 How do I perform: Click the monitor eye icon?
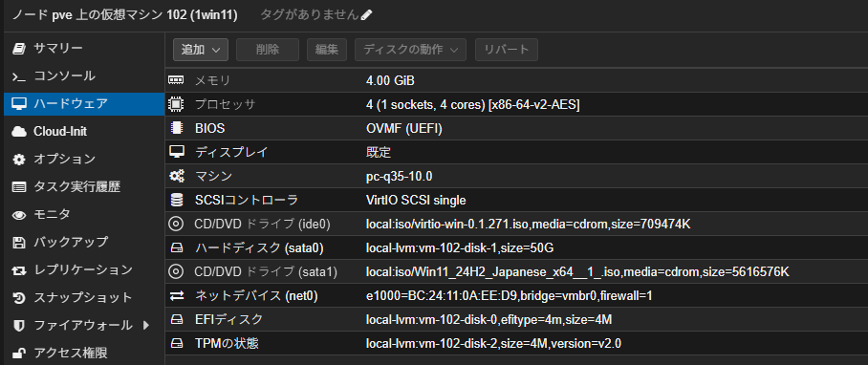pos(19,215)
